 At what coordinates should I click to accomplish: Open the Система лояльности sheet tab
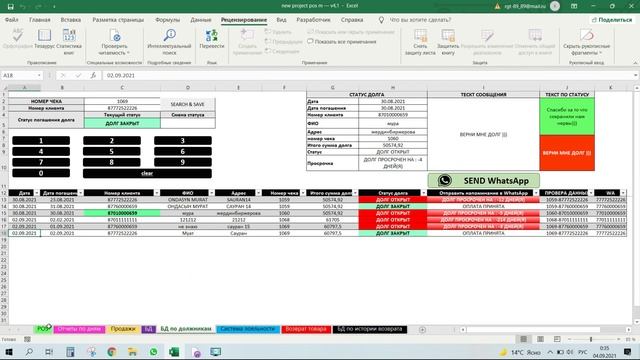248,329
